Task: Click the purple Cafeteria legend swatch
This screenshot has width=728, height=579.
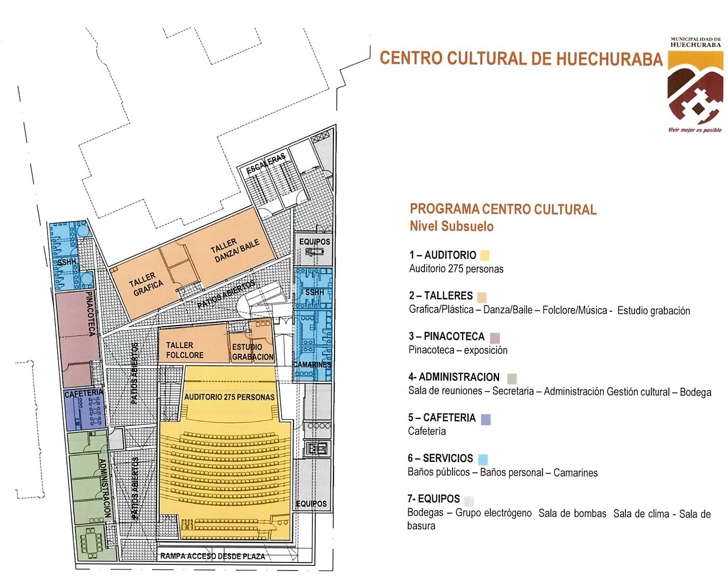Action: (x=485, y=419)
